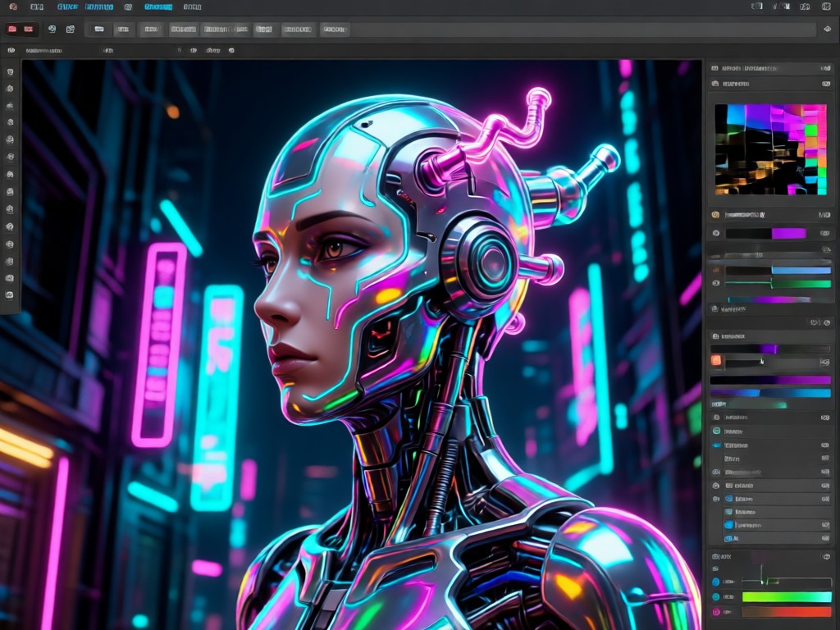Select the fourth tool from top in left strip
This screenshot has width=840, height=630.
[10, 123]
